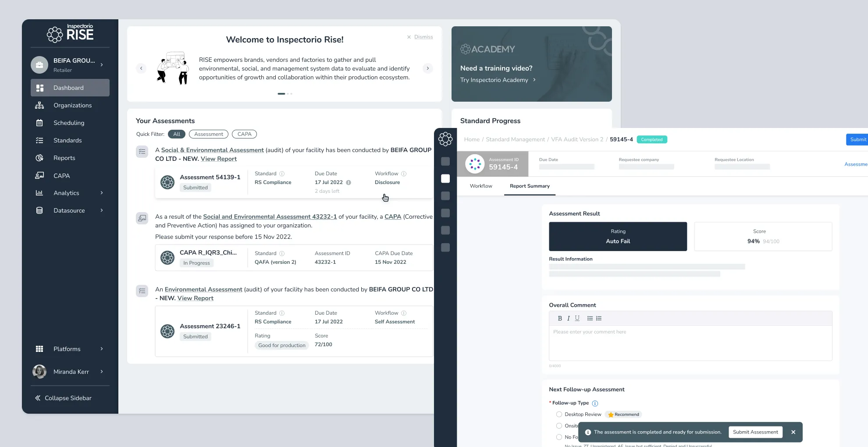Expand the Miranda Kerr profile chevron

point(102,372)
